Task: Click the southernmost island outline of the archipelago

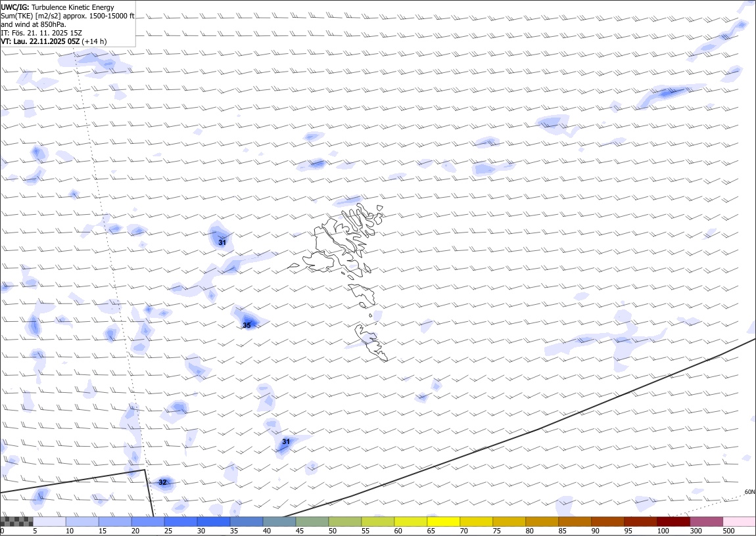Action: coord(371,343)
